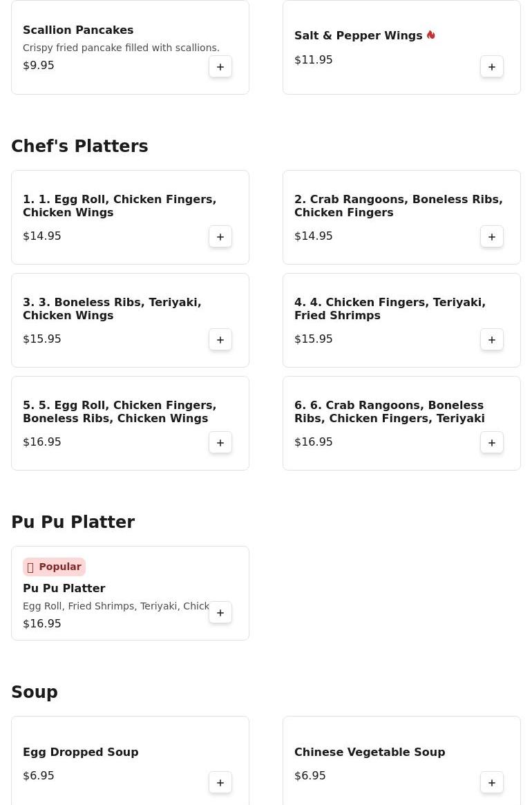Select the Soup section heading

pyautogui.click(x=35, y=692)
